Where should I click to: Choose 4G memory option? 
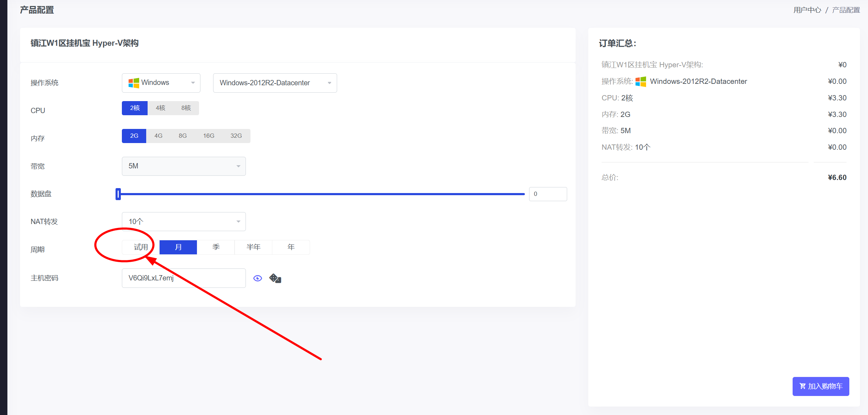click(x=159, y=136)
